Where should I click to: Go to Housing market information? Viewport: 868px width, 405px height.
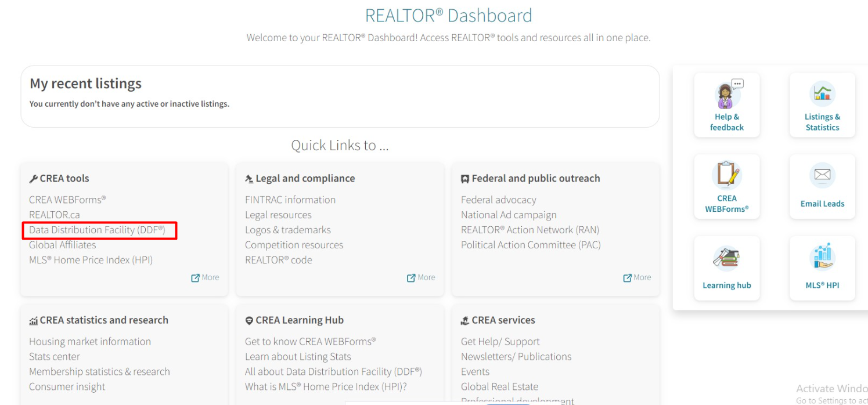(90, 342)
